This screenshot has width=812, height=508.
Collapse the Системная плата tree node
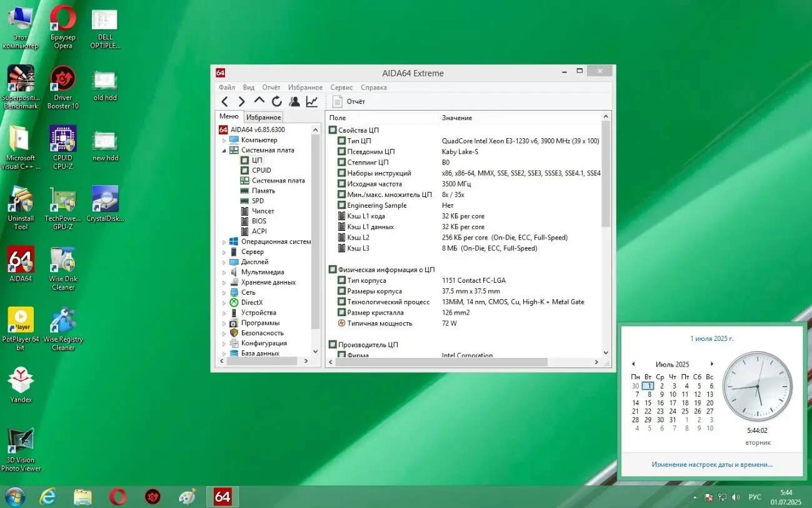point(224,150)
